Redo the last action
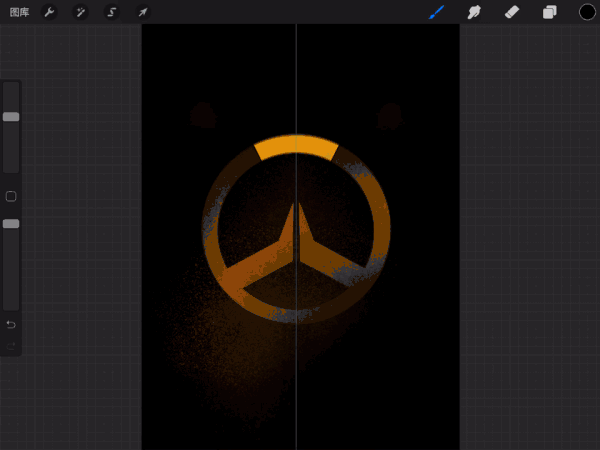Viewport: 600px width, 450px height. pos(11,346)
